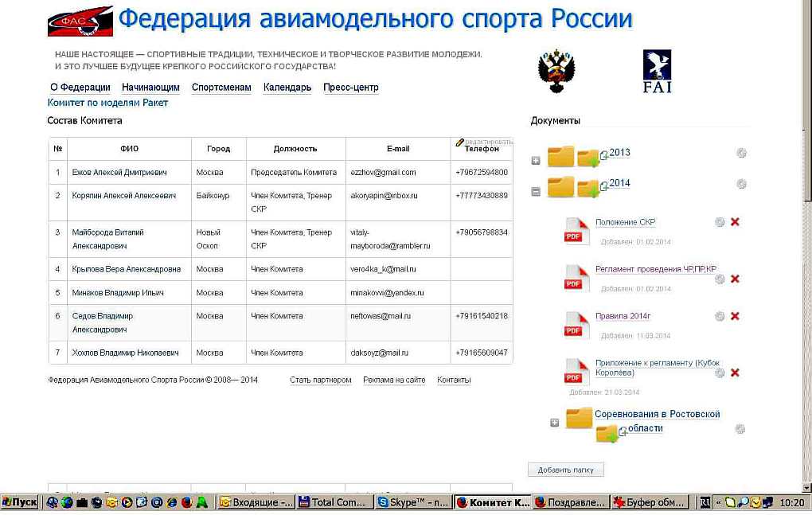Screen dimensions: 812x515
Task: Open the Календарь menu item
Action: (287, 88)
